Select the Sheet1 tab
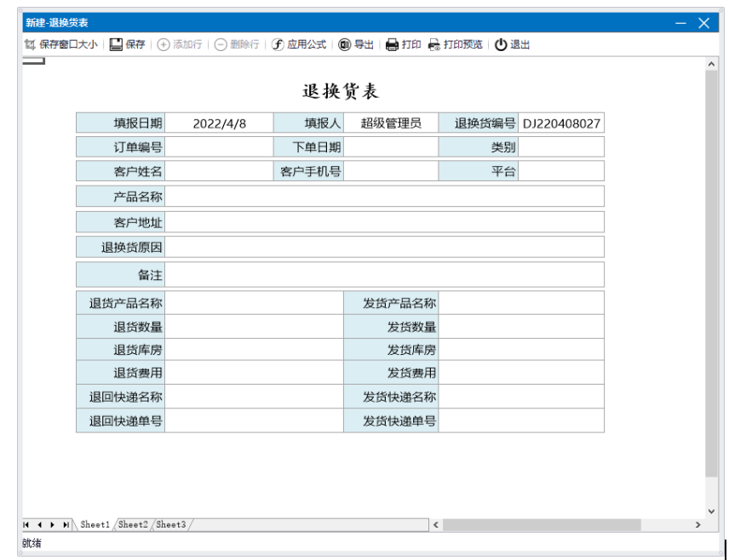729x560 pixels. pos(96,525)
